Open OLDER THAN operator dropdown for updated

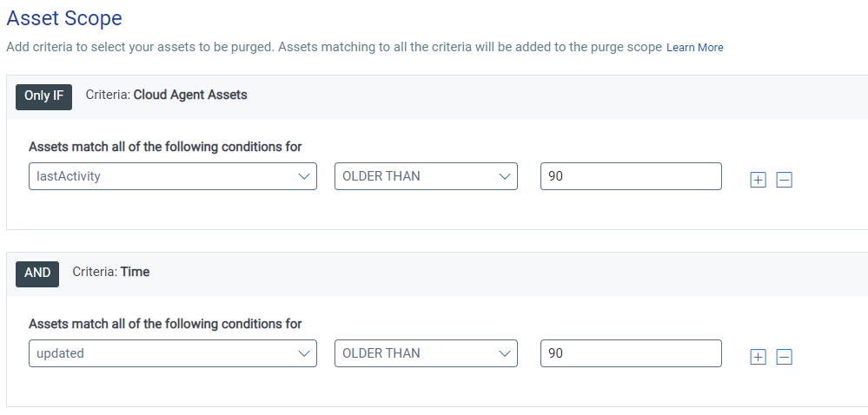tap(427, 353)
